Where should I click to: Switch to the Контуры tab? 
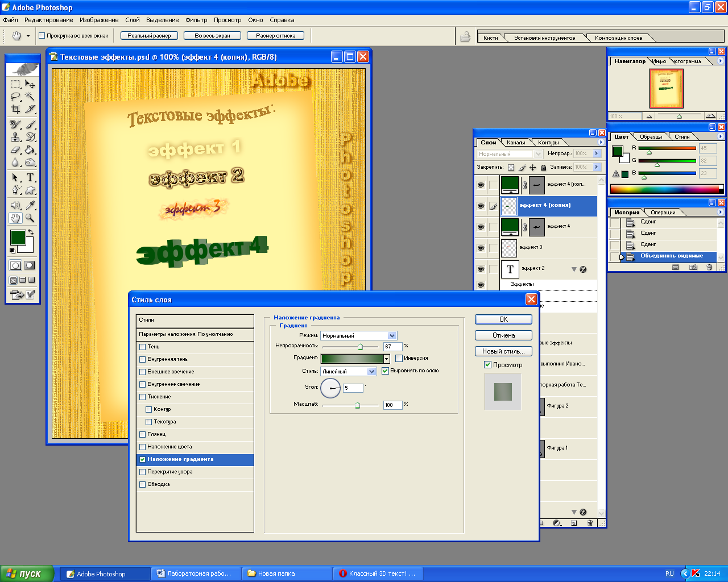click(x=548, y=143)
